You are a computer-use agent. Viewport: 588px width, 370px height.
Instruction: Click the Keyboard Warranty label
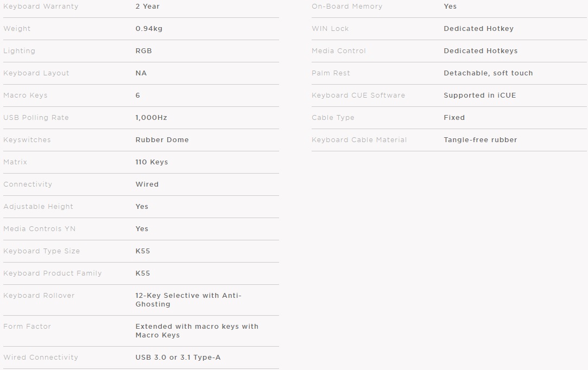pos(41,7)
